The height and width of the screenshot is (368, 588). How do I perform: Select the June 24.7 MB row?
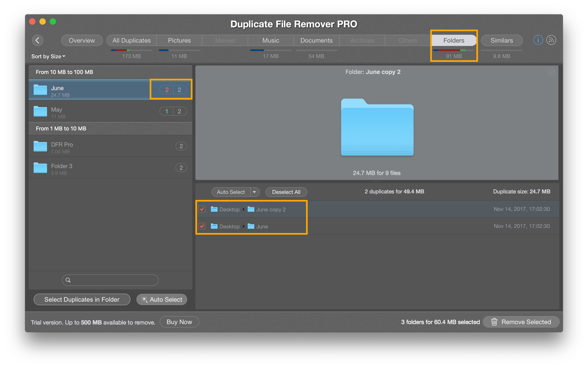tap(110, 90)
